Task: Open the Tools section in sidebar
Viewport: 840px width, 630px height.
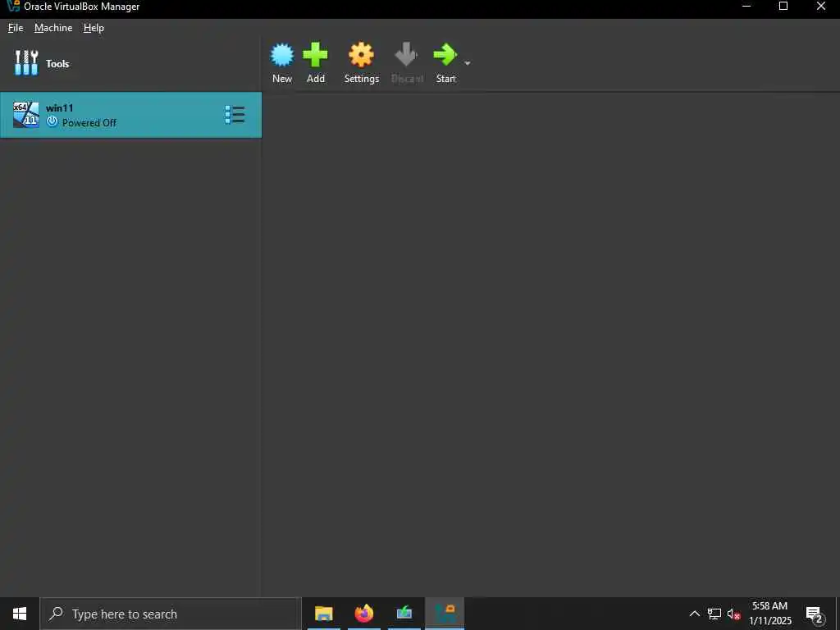Action: click(130, 63)
